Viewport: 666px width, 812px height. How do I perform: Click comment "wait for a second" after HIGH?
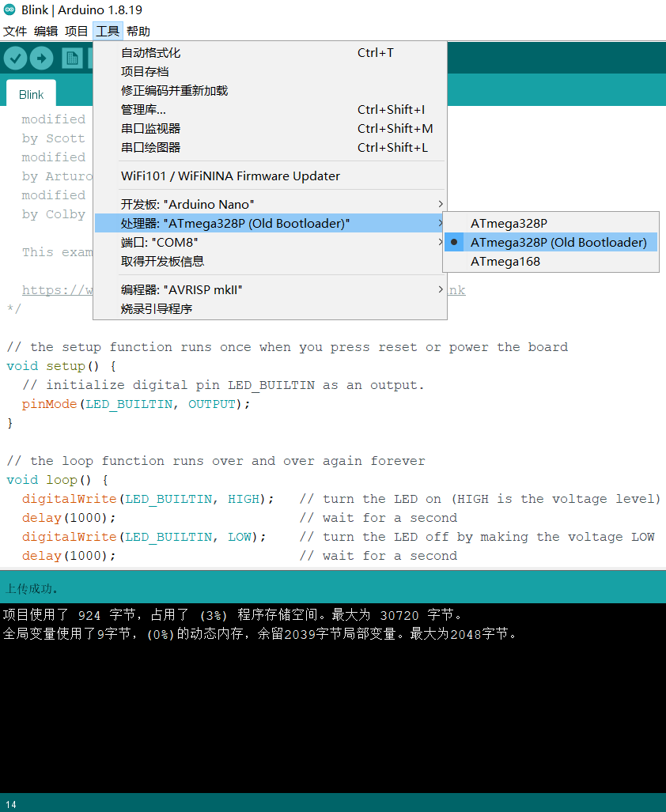coord(378,518)
